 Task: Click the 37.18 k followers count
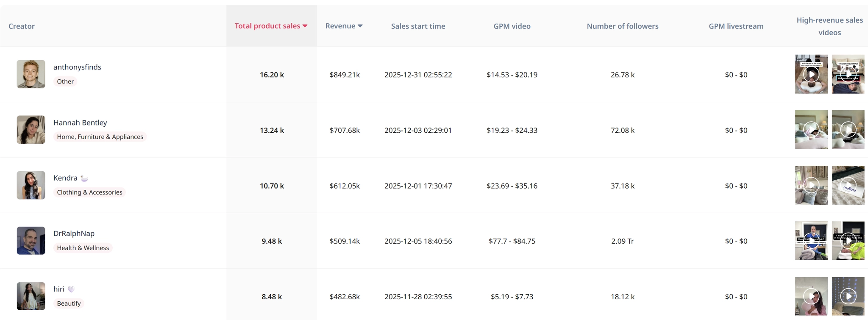point(623,186)
